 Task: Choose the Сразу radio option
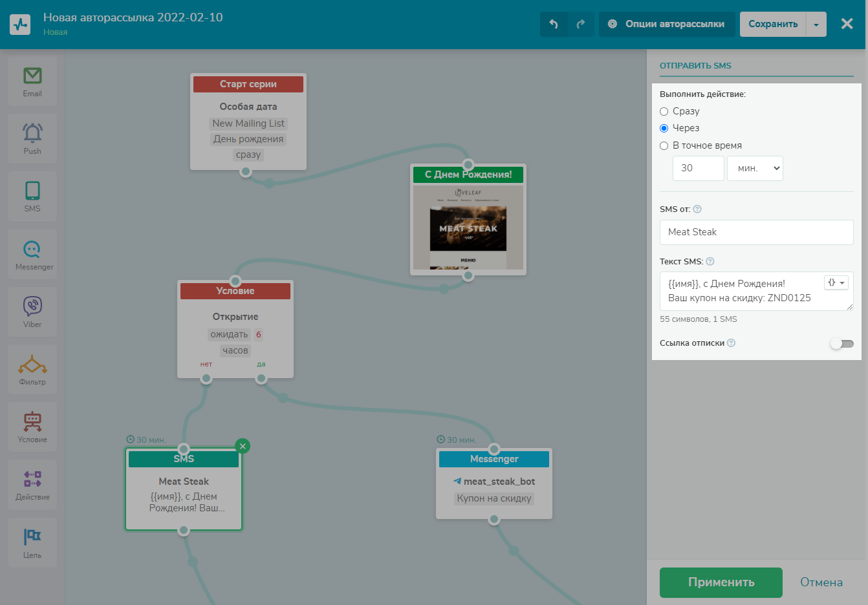[x=664, y=111]
